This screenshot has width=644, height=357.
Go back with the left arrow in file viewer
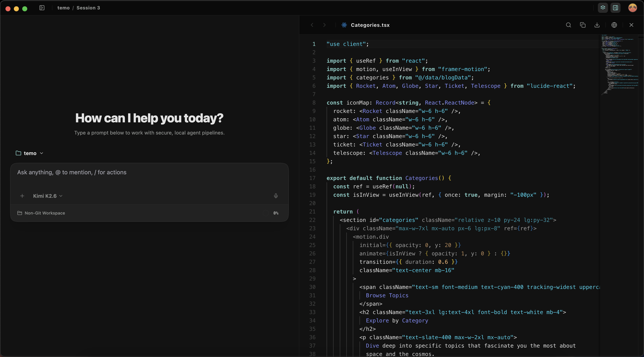(x=312, y=25)
